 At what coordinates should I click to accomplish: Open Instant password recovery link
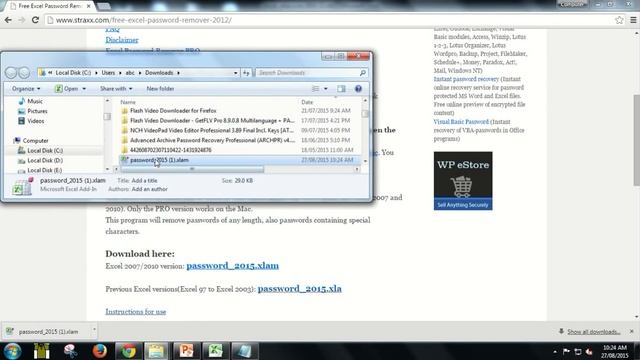tap(466, 79)
